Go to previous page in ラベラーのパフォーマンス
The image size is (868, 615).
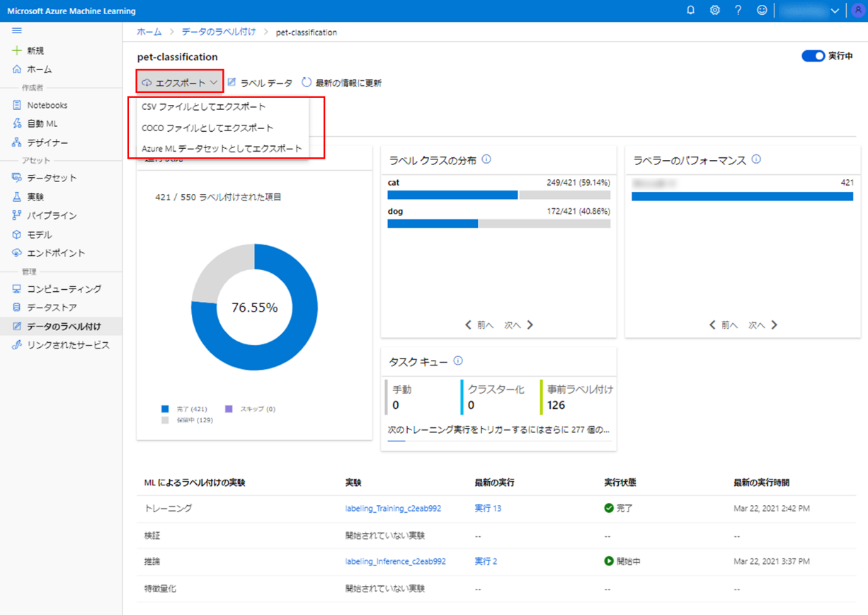[724, 325]
